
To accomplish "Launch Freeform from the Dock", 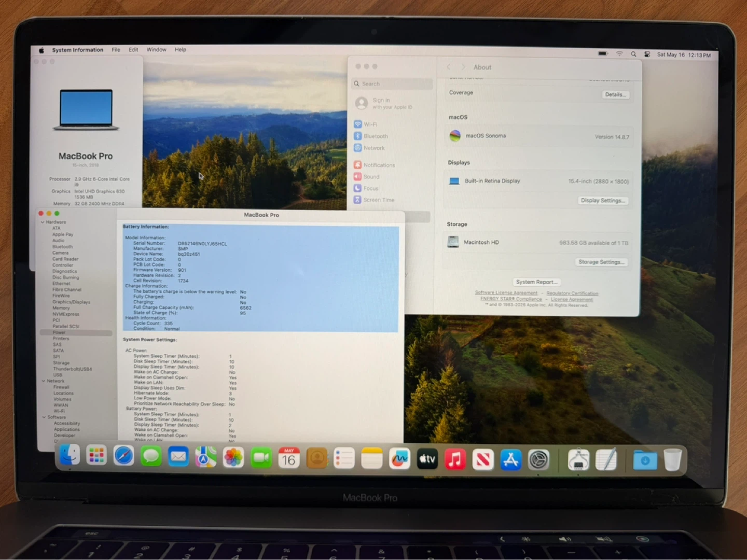I will coord(399,459).
